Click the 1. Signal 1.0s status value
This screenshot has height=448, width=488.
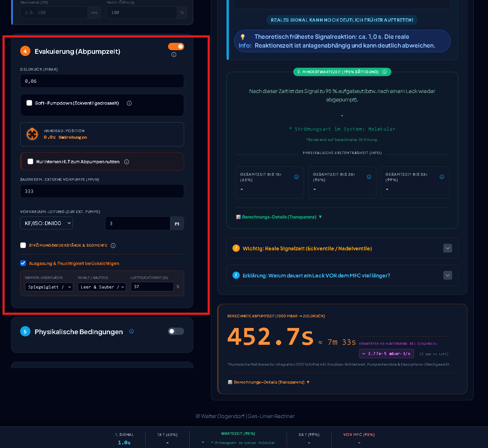click(x=124, y=443)
